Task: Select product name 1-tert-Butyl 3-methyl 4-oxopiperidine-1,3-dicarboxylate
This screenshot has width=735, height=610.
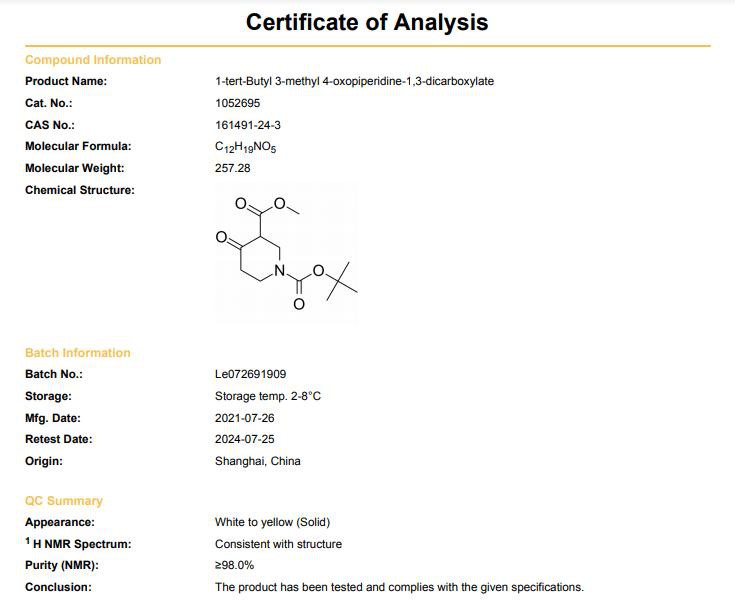Action: [x=354, y=81]
